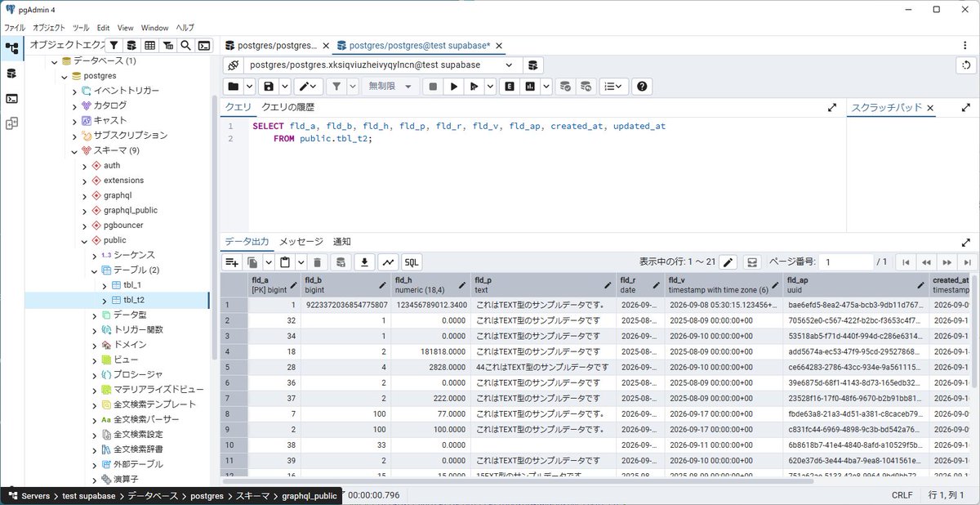The height and width of the screenshot is (505, 980).
Task: Open the help question mark icon
Action: point(642,86)
